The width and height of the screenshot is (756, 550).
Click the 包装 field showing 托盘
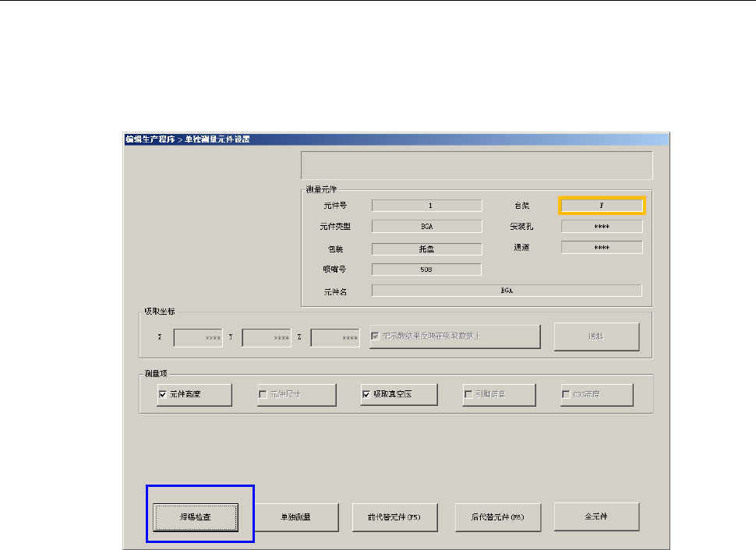pyautogui.click(x=426, y=249)
